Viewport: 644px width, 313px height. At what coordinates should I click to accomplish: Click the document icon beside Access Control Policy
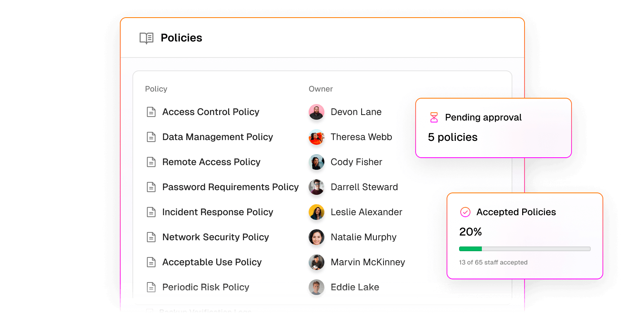click(x=151, y=112)
